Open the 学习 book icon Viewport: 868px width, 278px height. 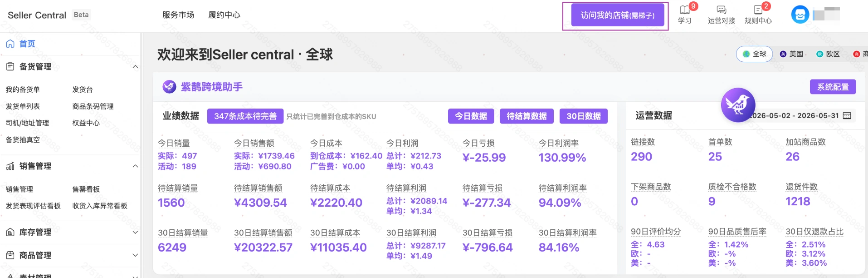click(684, 10)
